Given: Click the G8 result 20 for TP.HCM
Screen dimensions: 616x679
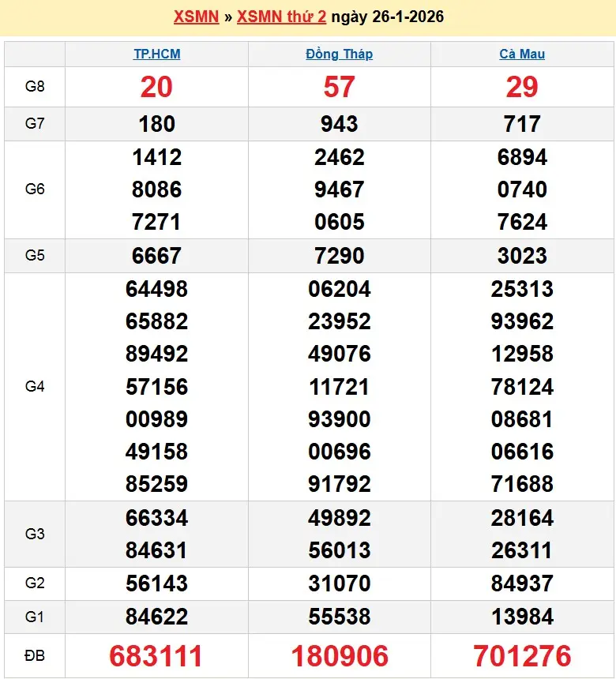Looking at the screenshot, I should 156,87.
